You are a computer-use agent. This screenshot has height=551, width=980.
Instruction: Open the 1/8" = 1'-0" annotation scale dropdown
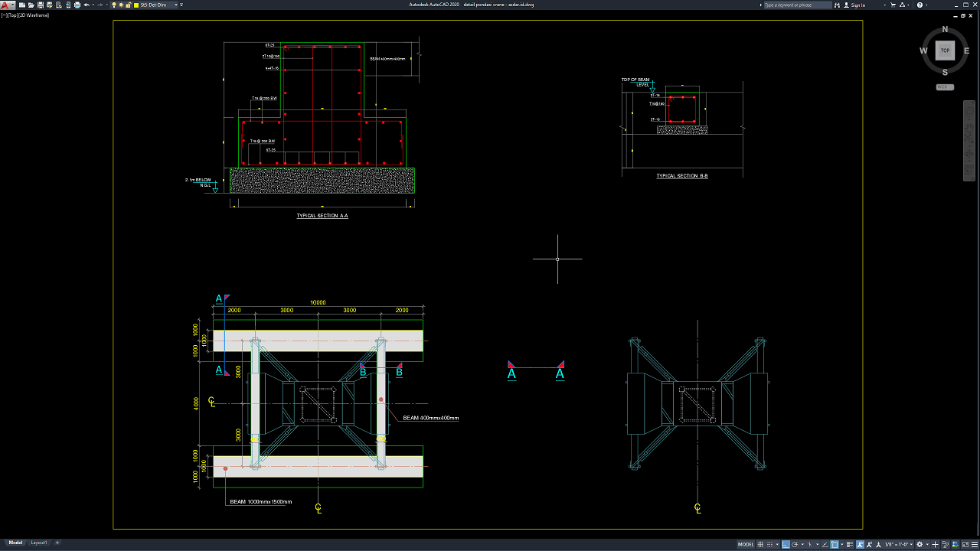click(898, 544)
